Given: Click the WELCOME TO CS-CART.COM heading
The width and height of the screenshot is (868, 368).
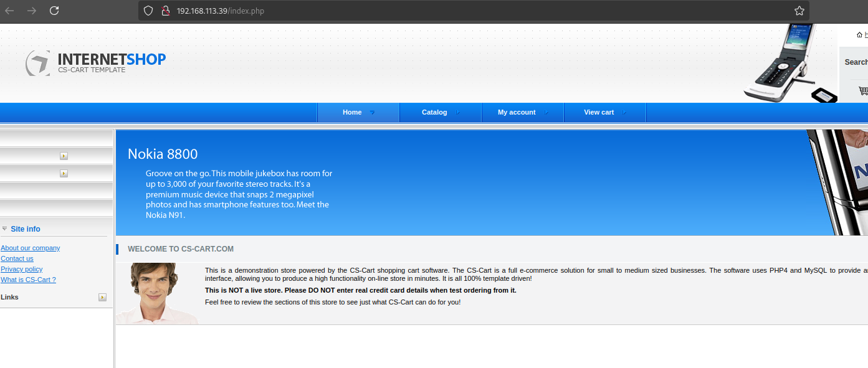Looking at the screenshot, I should 181,249.
